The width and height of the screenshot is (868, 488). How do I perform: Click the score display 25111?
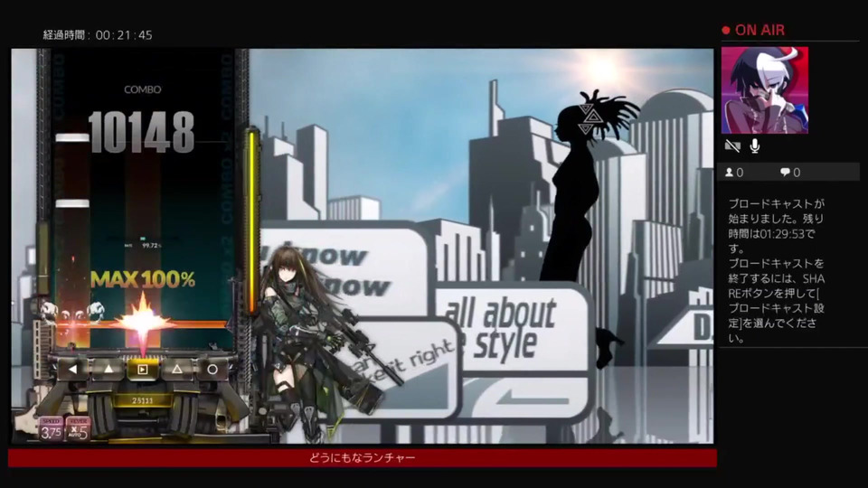pos(142,400)
